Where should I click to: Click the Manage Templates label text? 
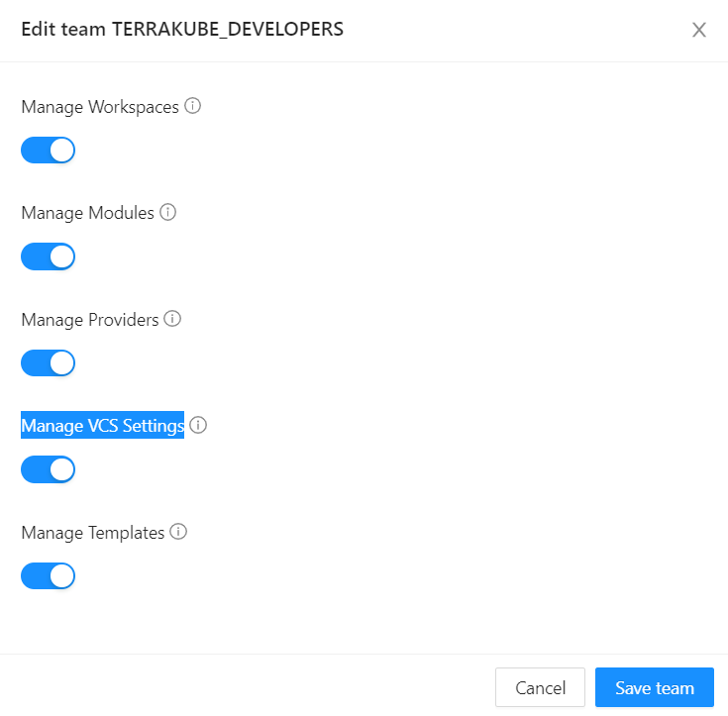click(x=92, y=533)
